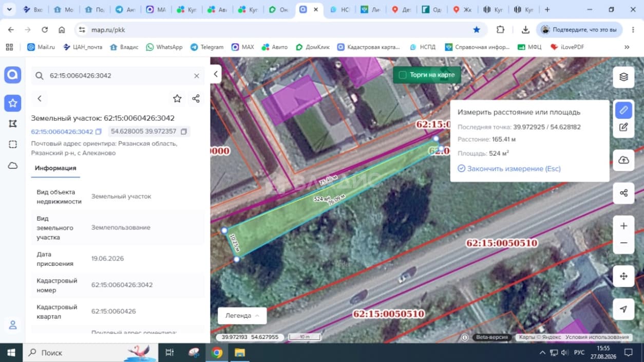Click the search magnifier icon
The image size is (644, 362).
pyautogui.click(x=39, y=76)
